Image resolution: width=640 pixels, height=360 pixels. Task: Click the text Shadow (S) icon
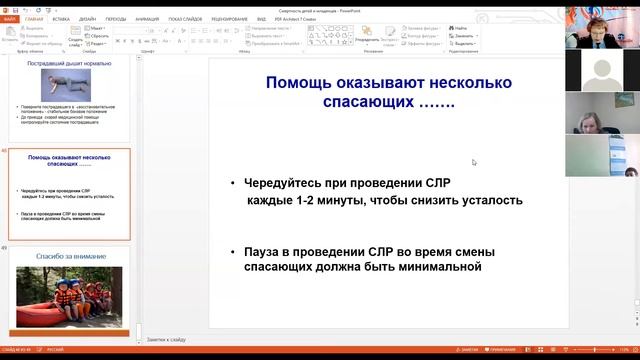pos(140,41)
